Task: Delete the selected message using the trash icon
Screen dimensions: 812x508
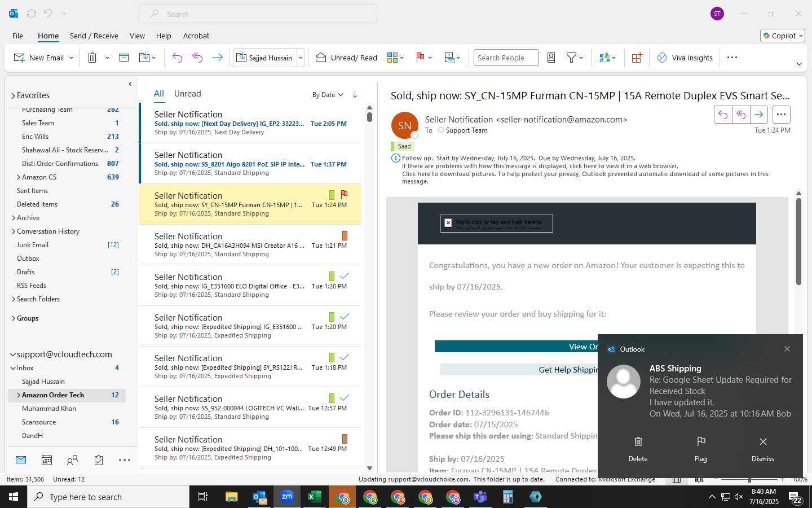Action: 92,58
